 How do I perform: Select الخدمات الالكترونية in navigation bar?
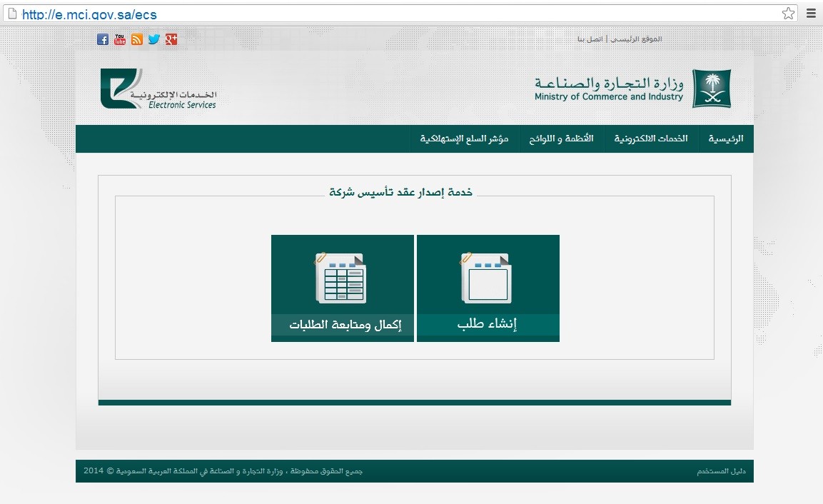(x=651, y=139)
